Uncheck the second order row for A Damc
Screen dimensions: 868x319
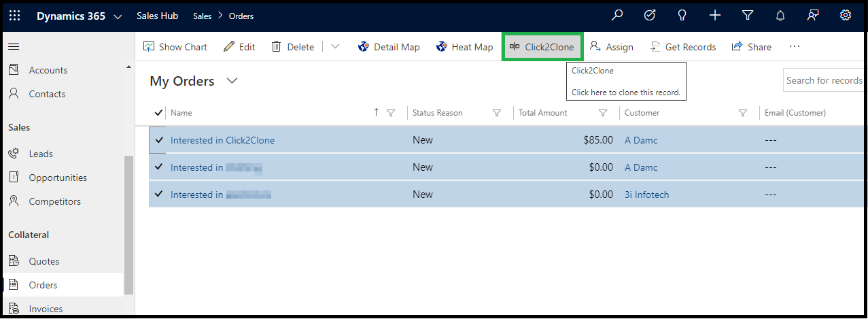(159, 167)
